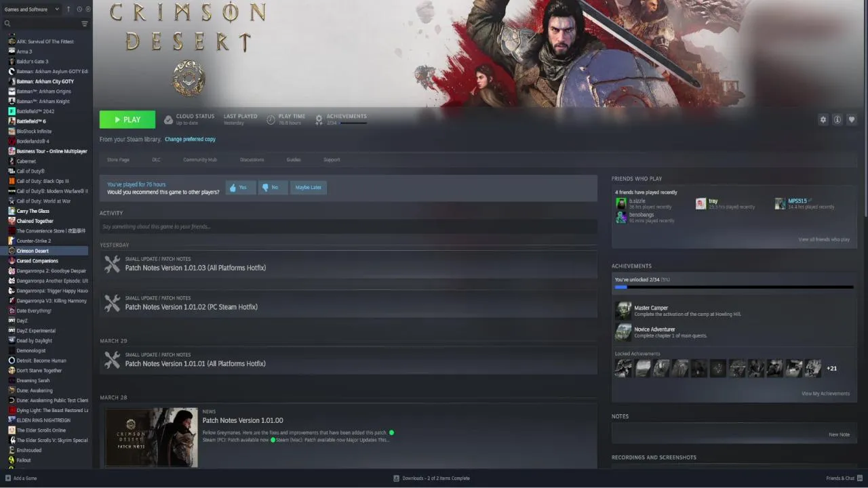Open Discussions tab

(x=252, y=159)
